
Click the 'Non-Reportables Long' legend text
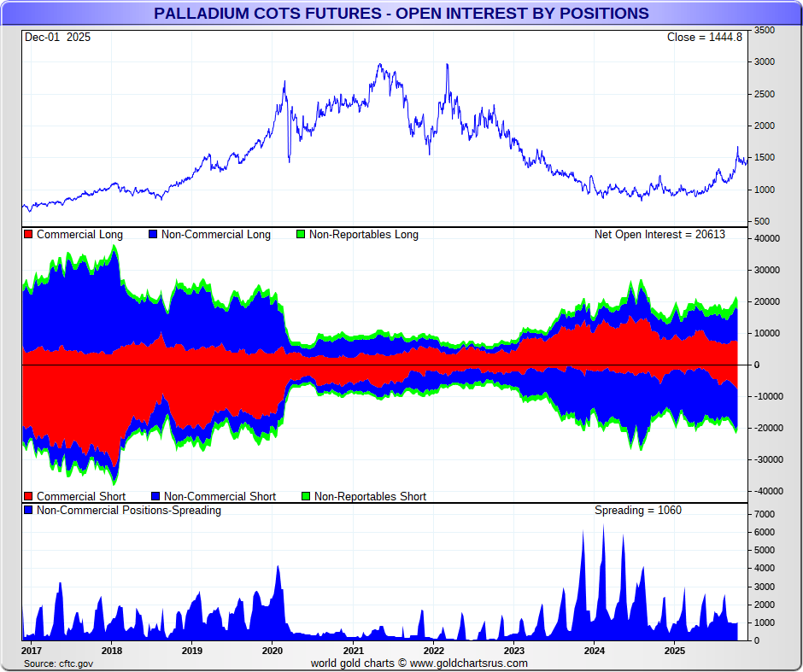coord(364,235)
